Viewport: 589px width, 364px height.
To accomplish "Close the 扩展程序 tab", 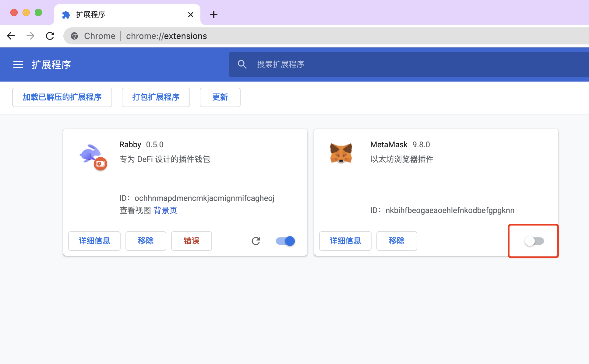I will 191,15.
